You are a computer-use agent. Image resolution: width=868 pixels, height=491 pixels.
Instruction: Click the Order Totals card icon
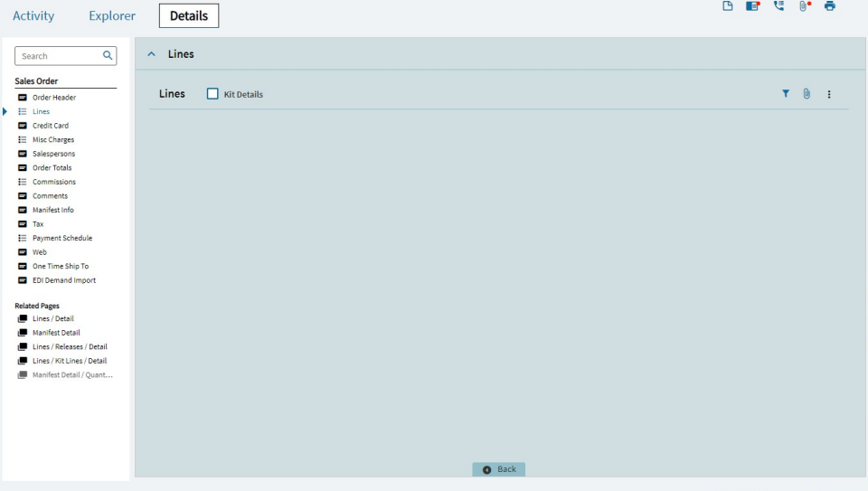coord(22,167)
